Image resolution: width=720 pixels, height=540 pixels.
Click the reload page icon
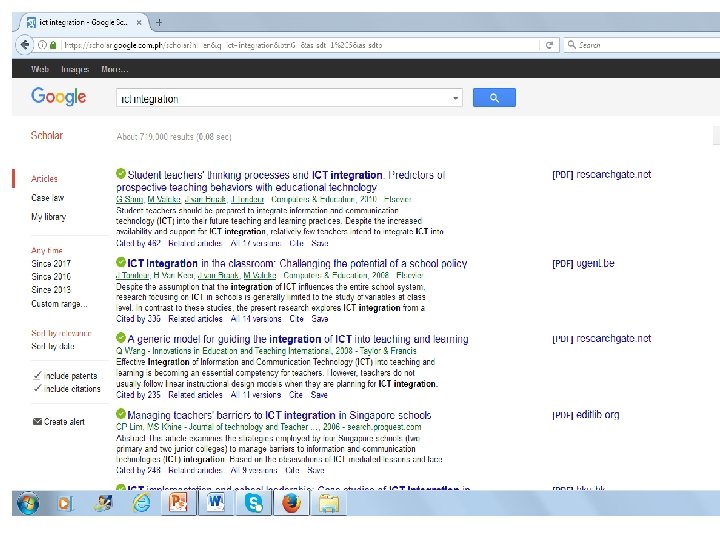point(549,45)
